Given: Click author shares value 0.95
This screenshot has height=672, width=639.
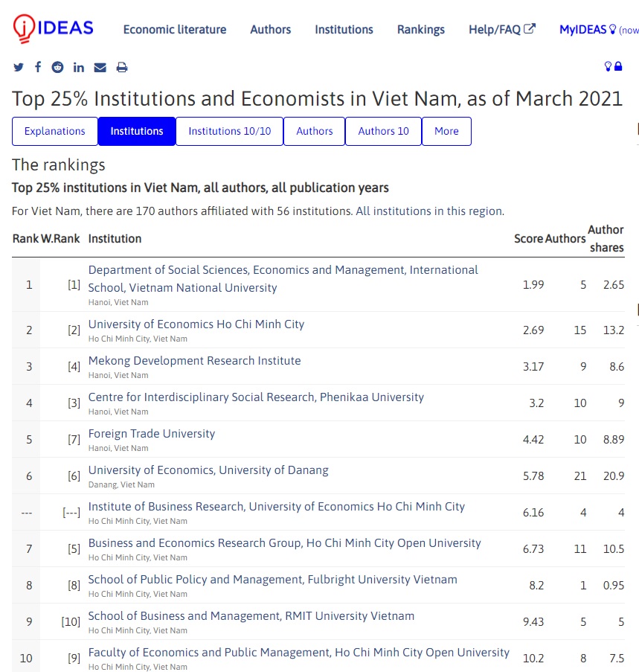Looking at the screenshot, I should pyautogui.click(x=614, y=586).
